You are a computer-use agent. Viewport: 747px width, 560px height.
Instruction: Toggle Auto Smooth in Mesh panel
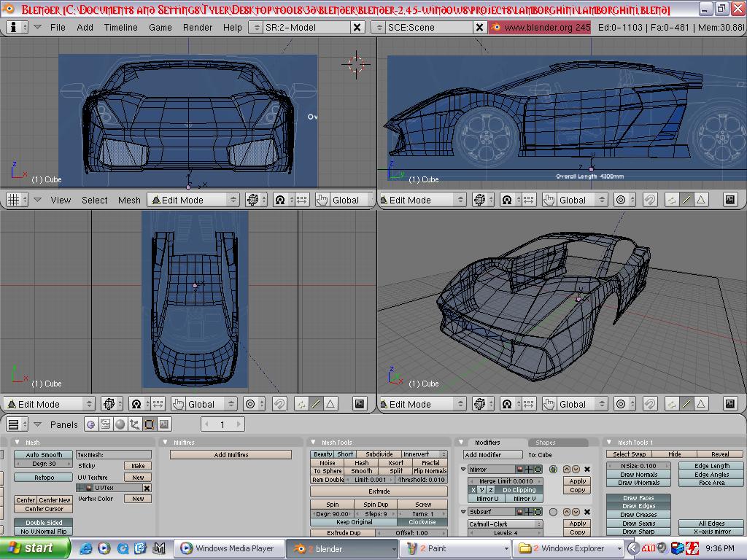coord(44,455)
